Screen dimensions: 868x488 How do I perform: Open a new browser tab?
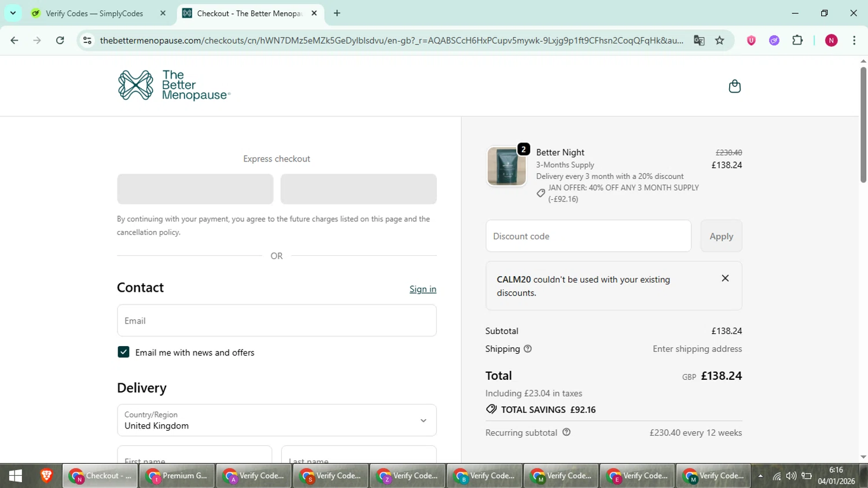pos(337,13)
